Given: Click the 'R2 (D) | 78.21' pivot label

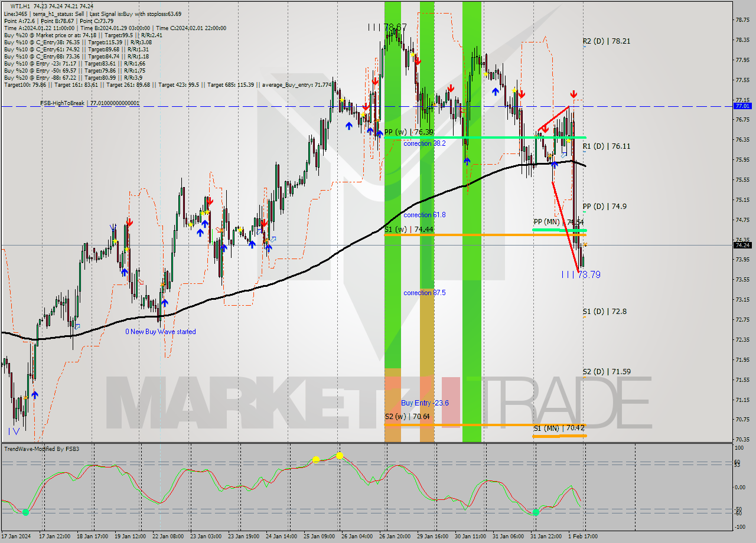Looking at the screenshot, I should [x=607, y=41].
